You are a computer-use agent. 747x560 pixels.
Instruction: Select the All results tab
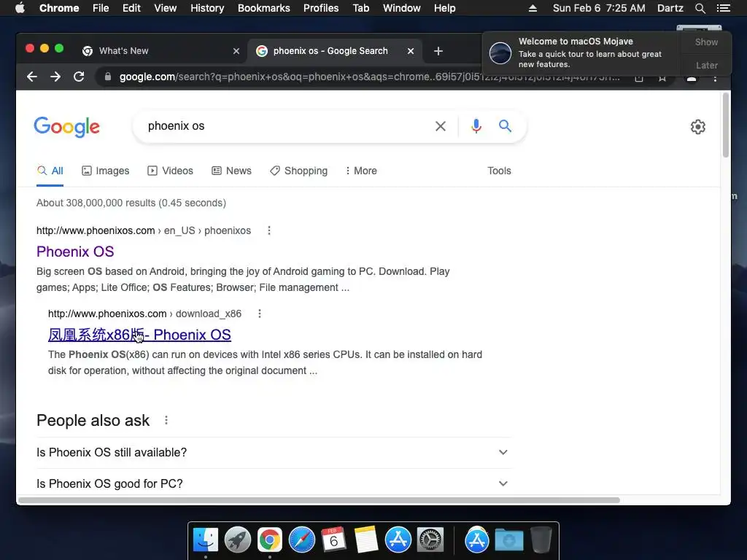pos(50,171)
